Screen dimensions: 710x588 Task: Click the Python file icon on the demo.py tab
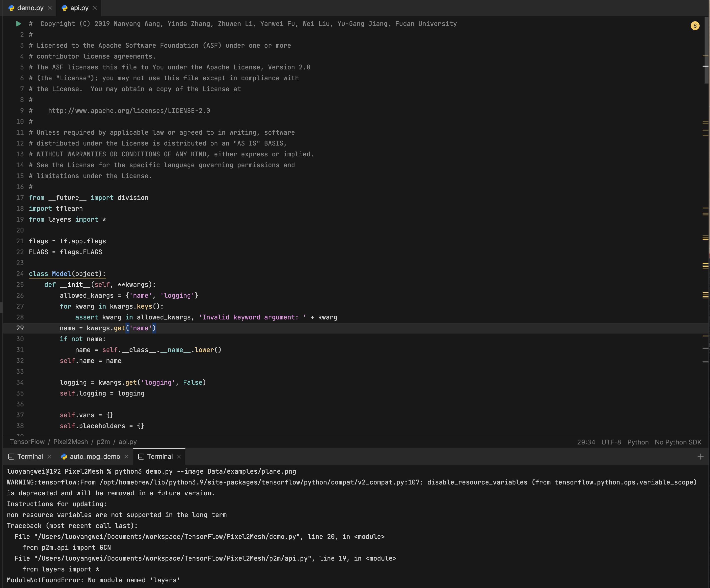[11, 7]
